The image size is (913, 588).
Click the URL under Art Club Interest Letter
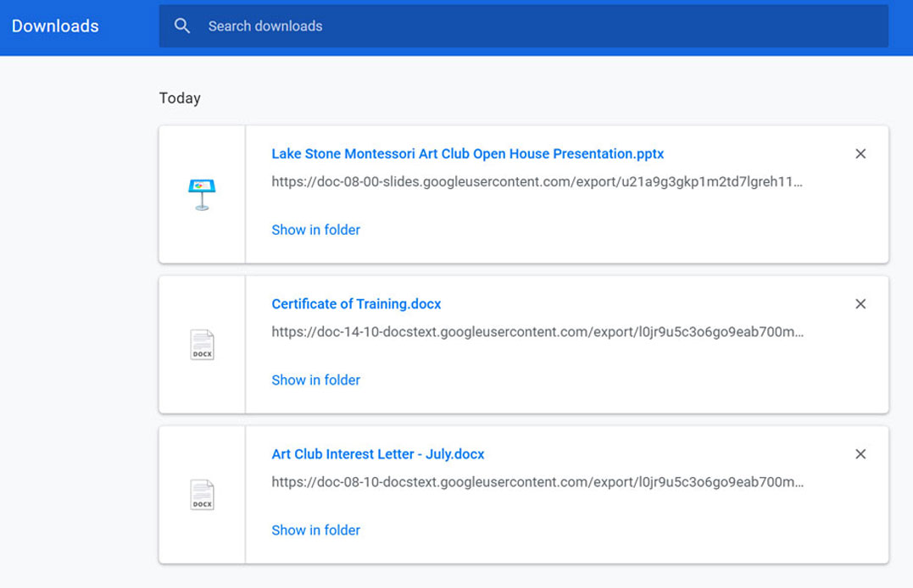pyautogui.click(x=537, y=482)
